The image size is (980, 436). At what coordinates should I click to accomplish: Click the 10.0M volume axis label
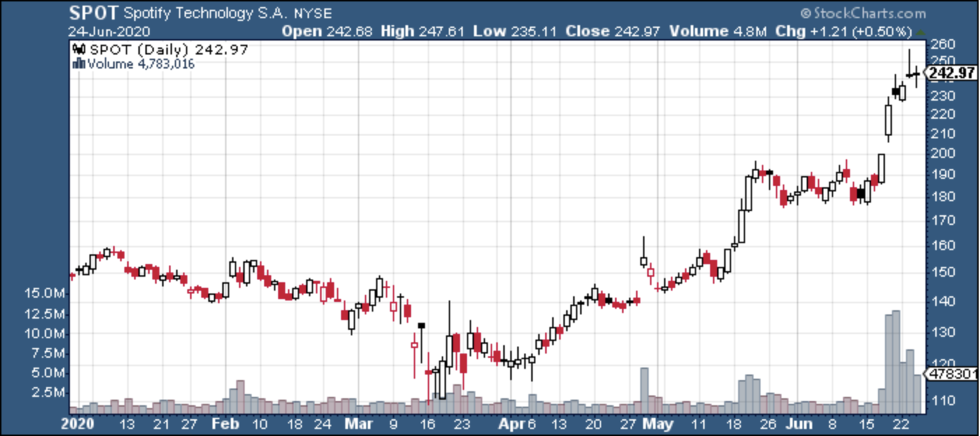pos(46,333)
